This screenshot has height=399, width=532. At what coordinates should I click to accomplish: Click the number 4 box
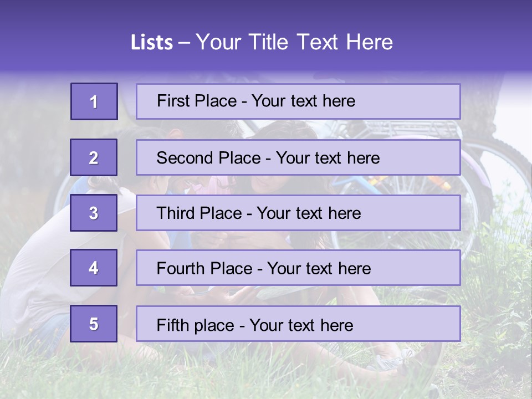click(x=94, y=268)
